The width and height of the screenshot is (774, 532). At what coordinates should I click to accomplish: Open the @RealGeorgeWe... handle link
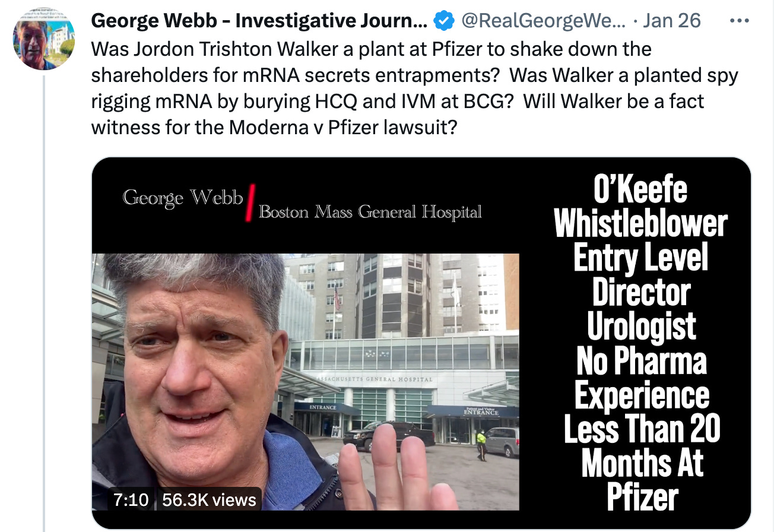coord(543,21)
